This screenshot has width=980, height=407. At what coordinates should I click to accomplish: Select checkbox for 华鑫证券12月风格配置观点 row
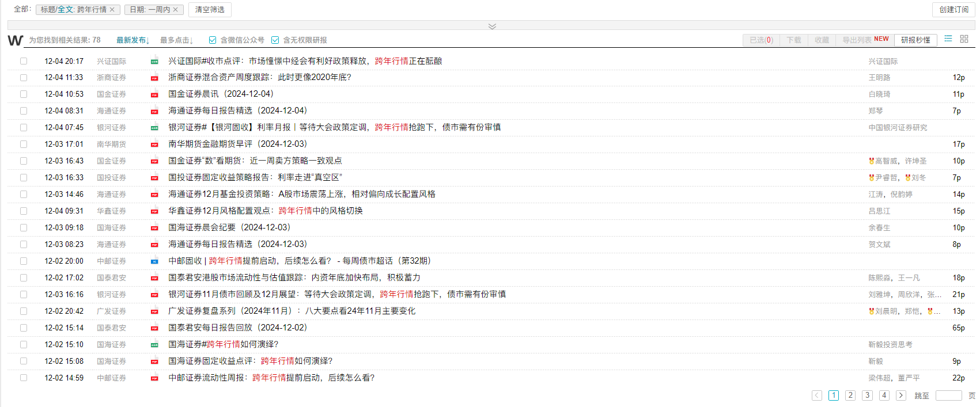24,211
